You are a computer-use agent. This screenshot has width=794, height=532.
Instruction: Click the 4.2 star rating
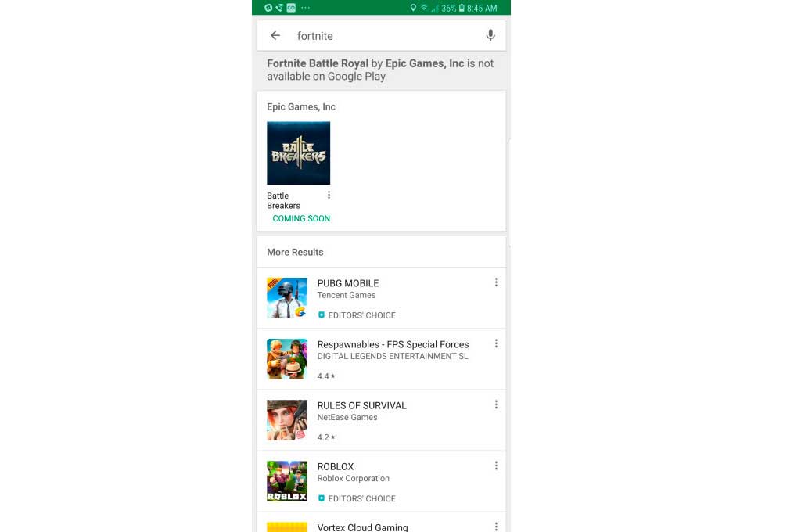click(x=326, y=437)
